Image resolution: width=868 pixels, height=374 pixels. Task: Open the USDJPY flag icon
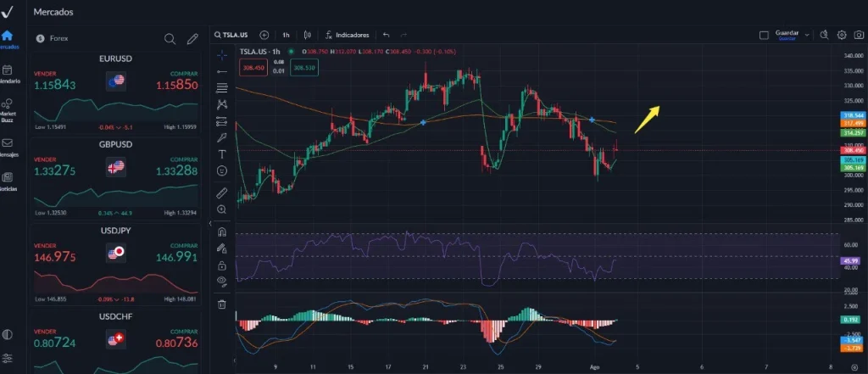[115, 253]
